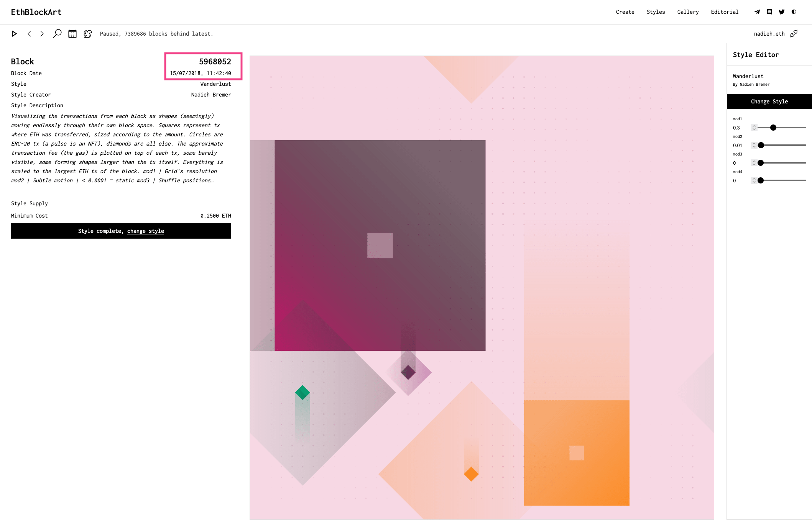Click the Wanderlust artwork canvas
The image size is (812, 524).
pos(482,287)
